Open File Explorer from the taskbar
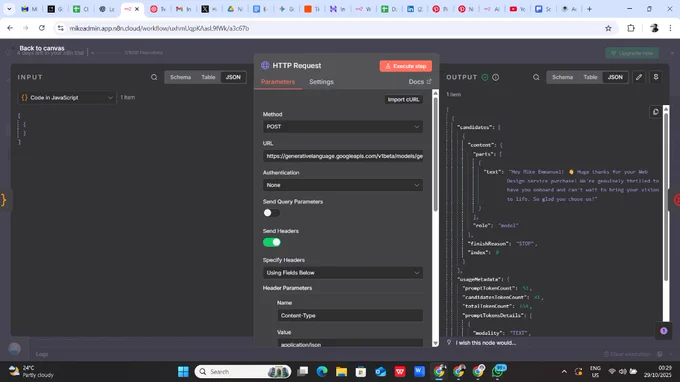Viewport: 680px width, 382px height. tap(341, 372)
